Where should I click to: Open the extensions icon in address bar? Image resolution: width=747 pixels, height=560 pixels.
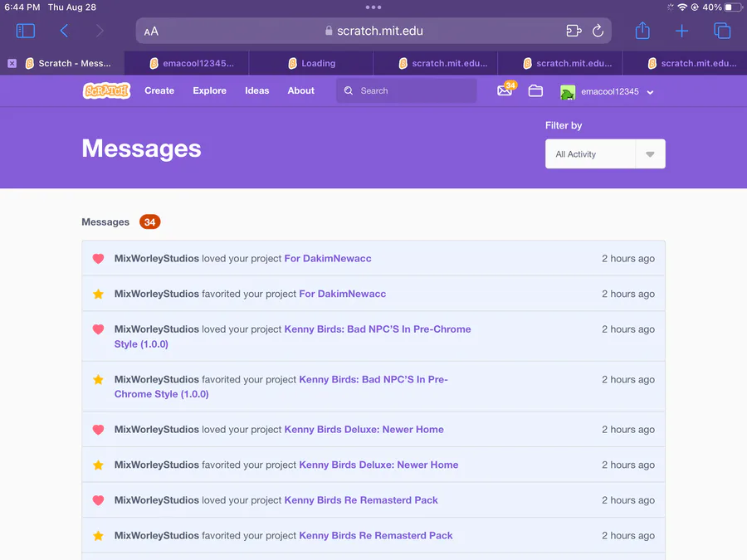(x=574, y=31)
